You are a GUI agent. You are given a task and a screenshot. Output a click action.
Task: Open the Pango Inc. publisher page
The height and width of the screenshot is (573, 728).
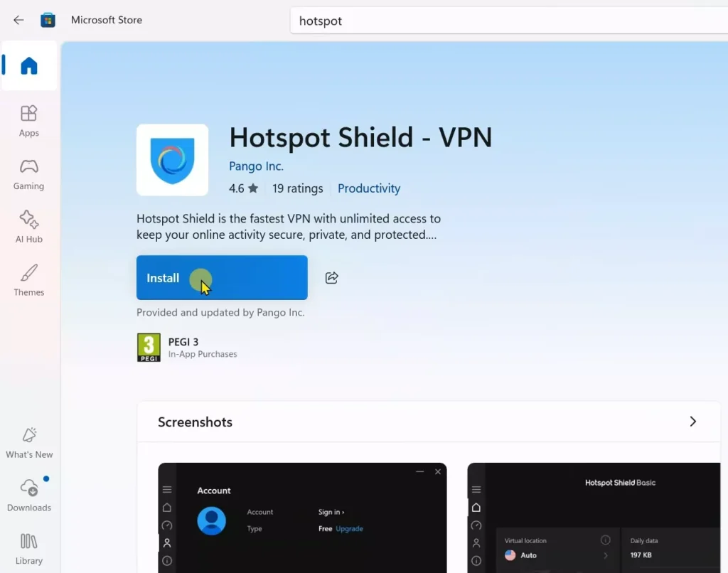click(x=256, y=166)
